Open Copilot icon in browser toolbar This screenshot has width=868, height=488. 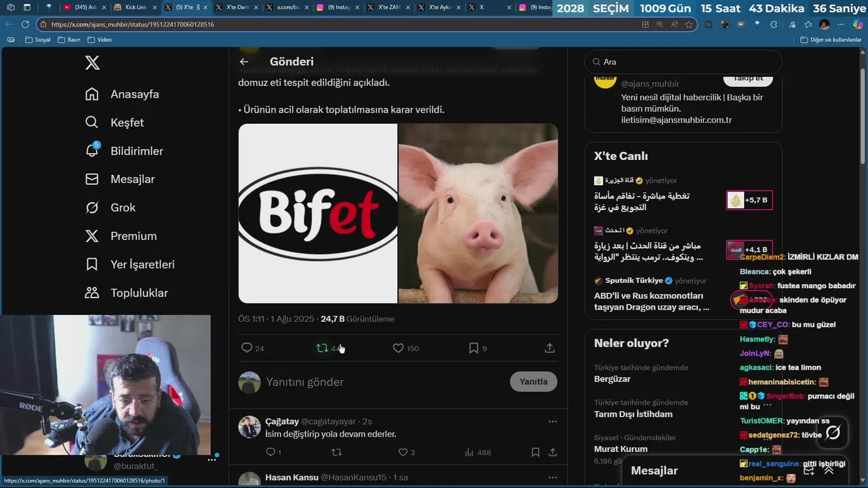pyautogui.click(x=858, y=24)
